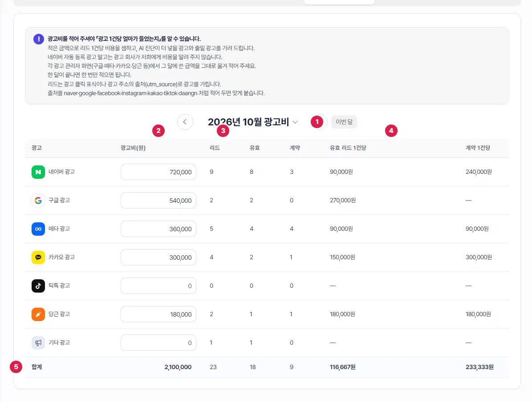The height and width of the screenshot is (402, 532).
Task: Click the notice headline about 광고 1건당
Action: [124, 39]
